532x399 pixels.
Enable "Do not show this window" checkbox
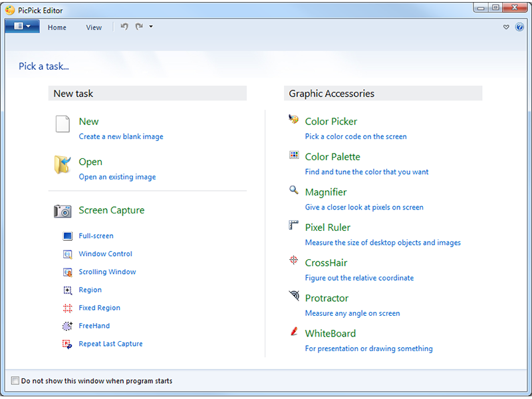click(15, 381)
